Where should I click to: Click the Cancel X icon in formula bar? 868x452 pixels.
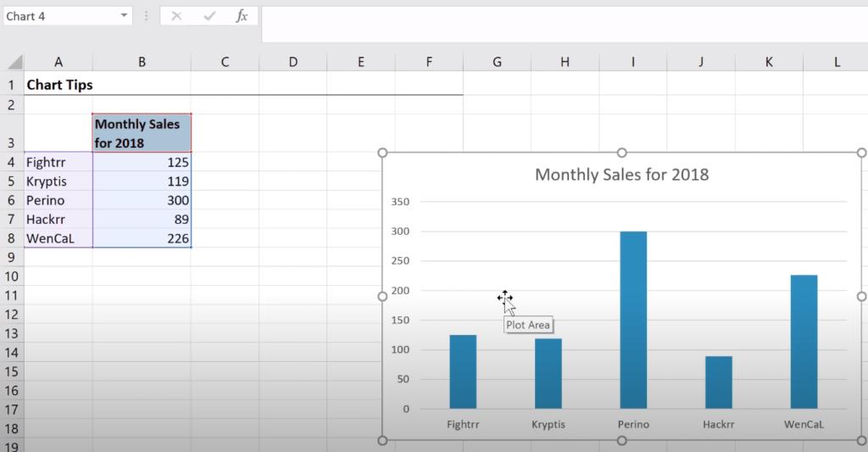click(x=176, y=16)
